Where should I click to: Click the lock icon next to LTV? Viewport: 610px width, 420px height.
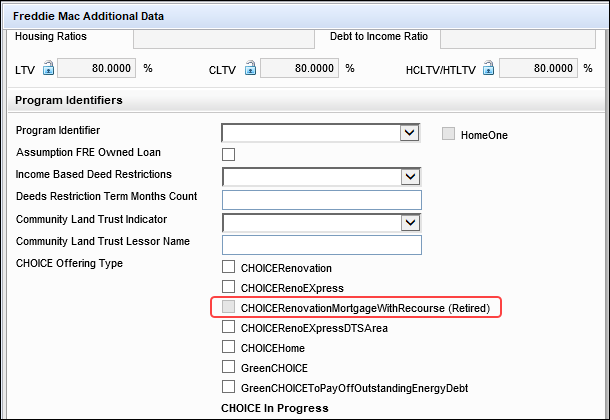[48, 69]
